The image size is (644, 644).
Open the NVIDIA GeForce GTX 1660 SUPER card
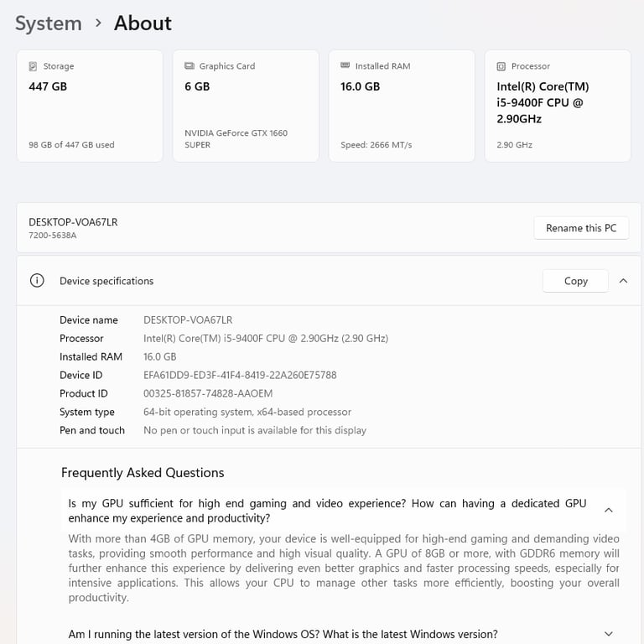246,106
